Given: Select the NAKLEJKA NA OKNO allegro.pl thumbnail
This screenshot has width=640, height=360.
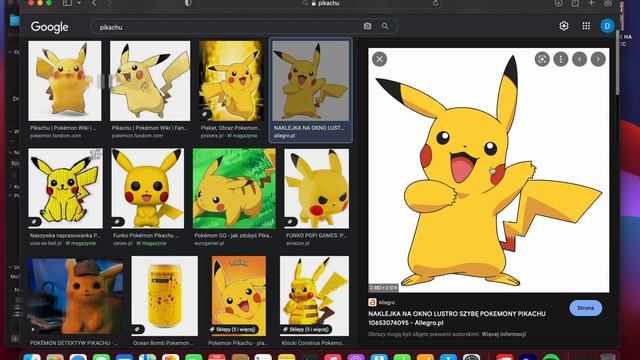Looking at the screenshot, I should coord(311,81).
